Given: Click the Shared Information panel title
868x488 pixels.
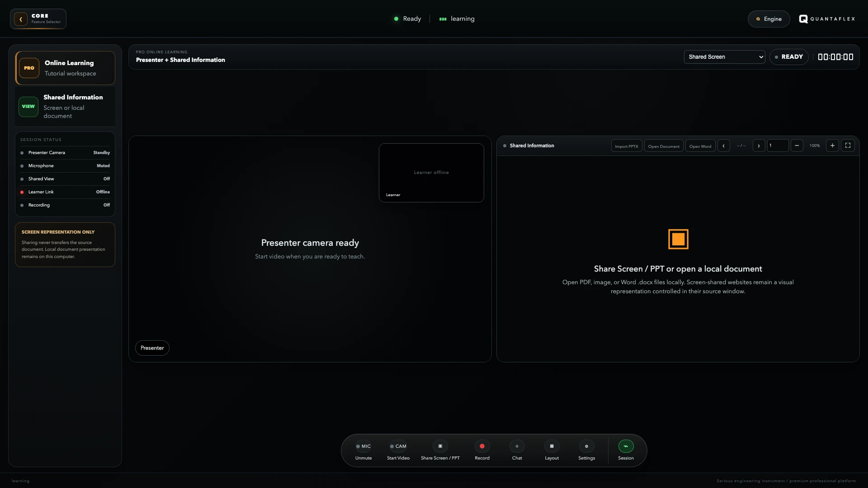Looking at the screenshot, I should tap(532, 145).
